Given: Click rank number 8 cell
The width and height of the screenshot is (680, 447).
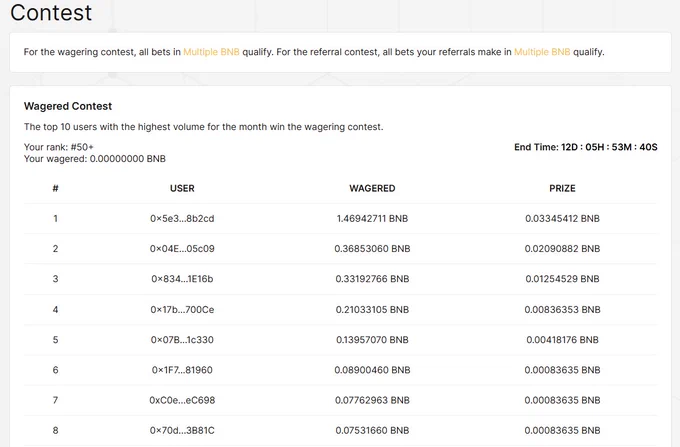Looking at the screenshot, I should 56,431.
